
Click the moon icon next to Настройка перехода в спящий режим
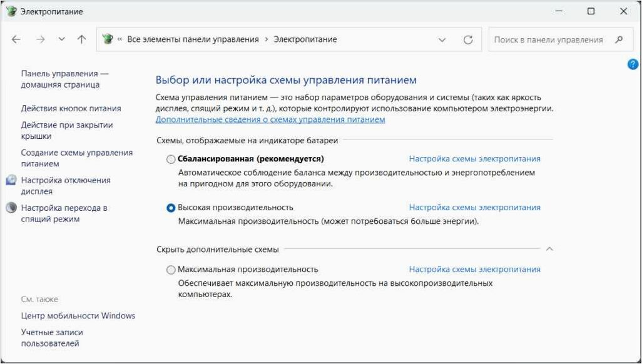pyautogui.click(x=11, y=208)
